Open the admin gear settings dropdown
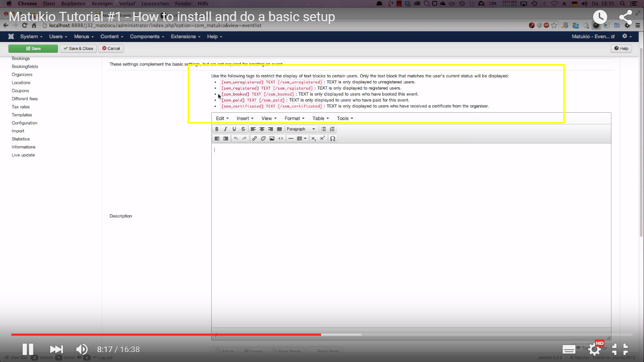 627,36
